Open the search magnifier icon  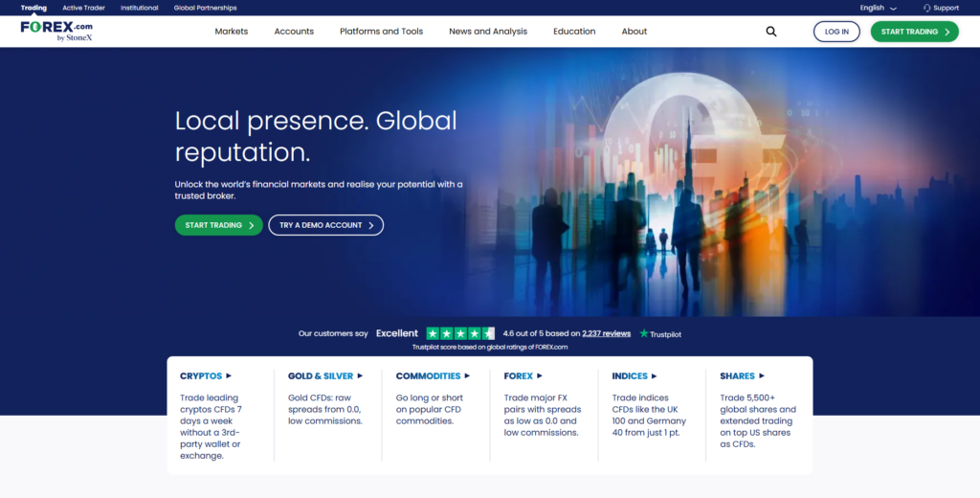(771, 32)
